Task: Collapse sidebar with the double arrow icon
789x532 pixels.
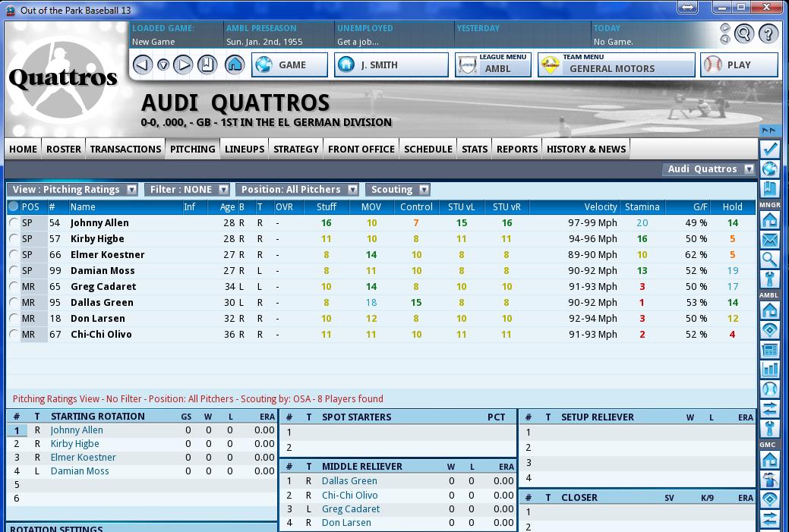Action: click(768, 131)
